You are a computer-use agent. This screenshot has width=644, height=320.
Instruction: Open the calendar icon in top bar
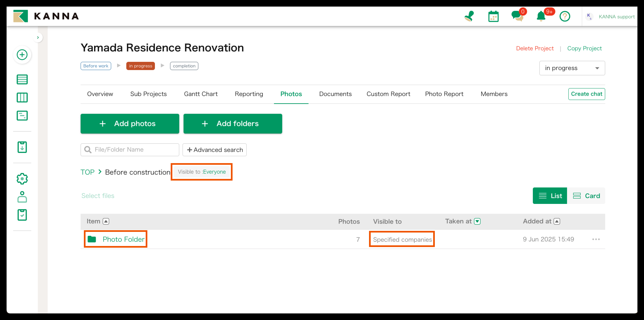coord(493,16)
